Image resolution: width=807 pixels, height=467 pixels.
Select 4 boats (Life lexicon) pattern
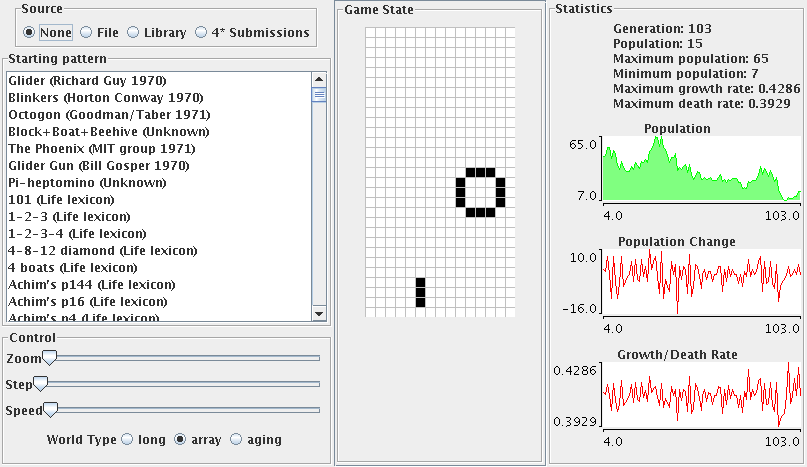tap(72, 268)
